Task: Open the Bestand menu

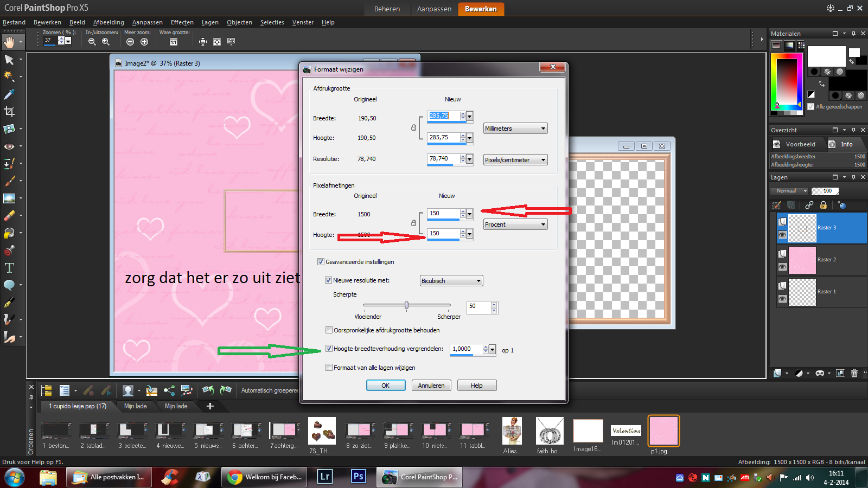Action: pyautogui.click(x=14, y=22)
